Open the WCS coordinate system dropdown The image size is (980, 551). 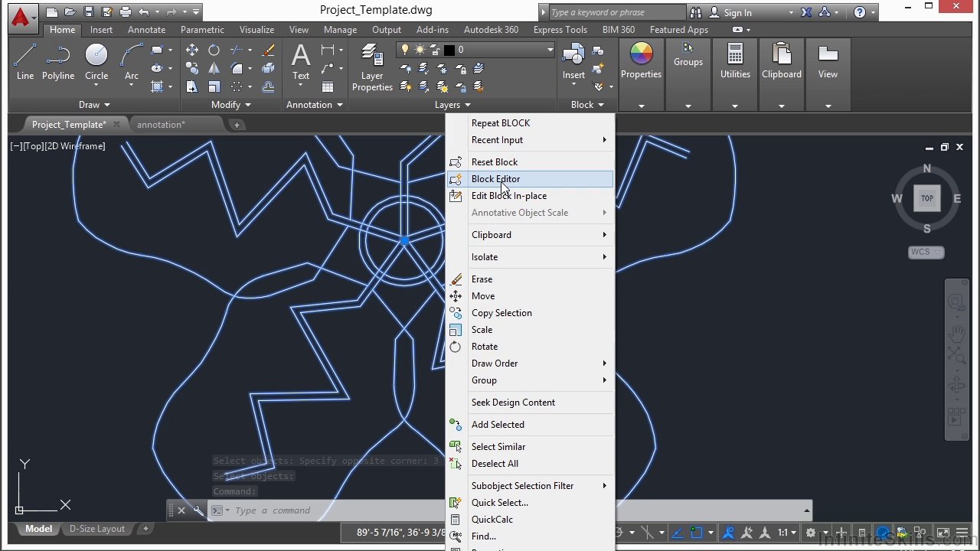[926, 252]
